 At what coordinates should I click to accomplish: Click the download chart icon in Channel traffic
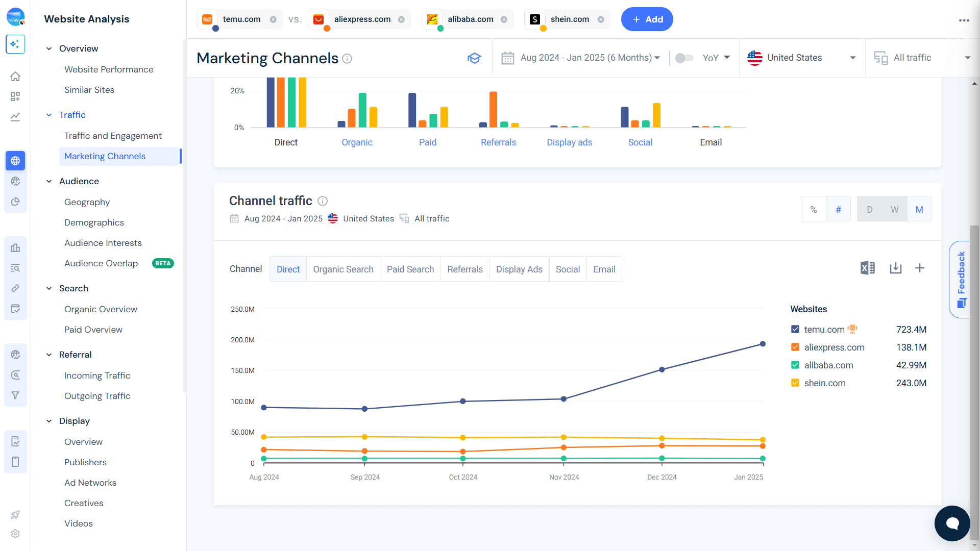point(896,268)
